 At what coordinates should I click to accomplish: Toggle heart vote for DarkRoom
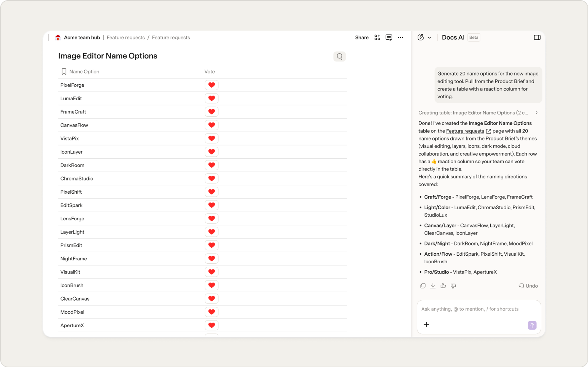point(211,165)
